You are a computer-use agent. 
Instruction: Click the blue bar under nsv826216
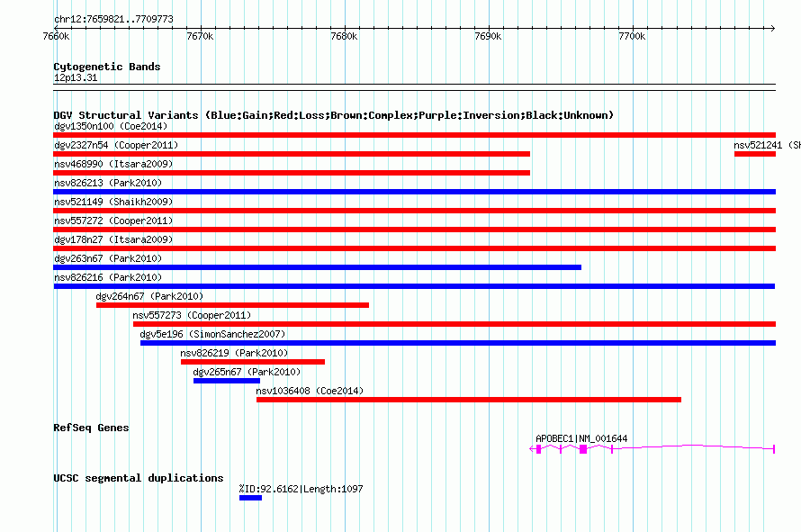coord(414,286)
